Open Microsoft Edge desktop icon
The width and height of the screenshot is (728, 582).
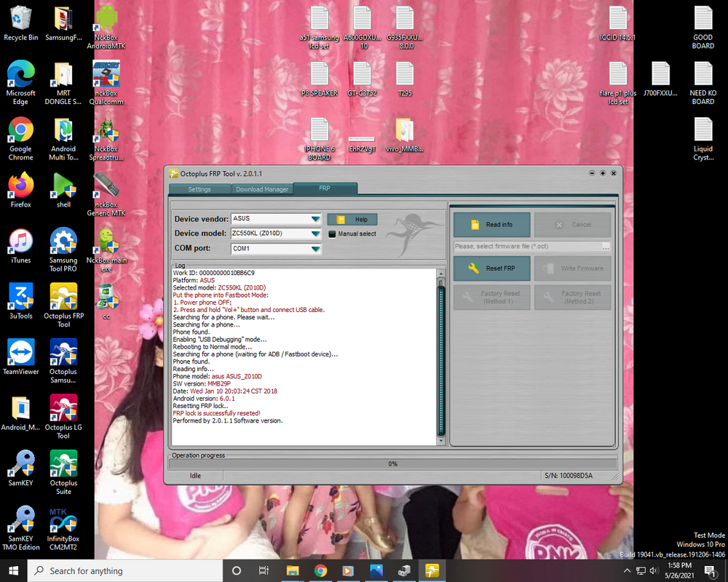point(21,83)
